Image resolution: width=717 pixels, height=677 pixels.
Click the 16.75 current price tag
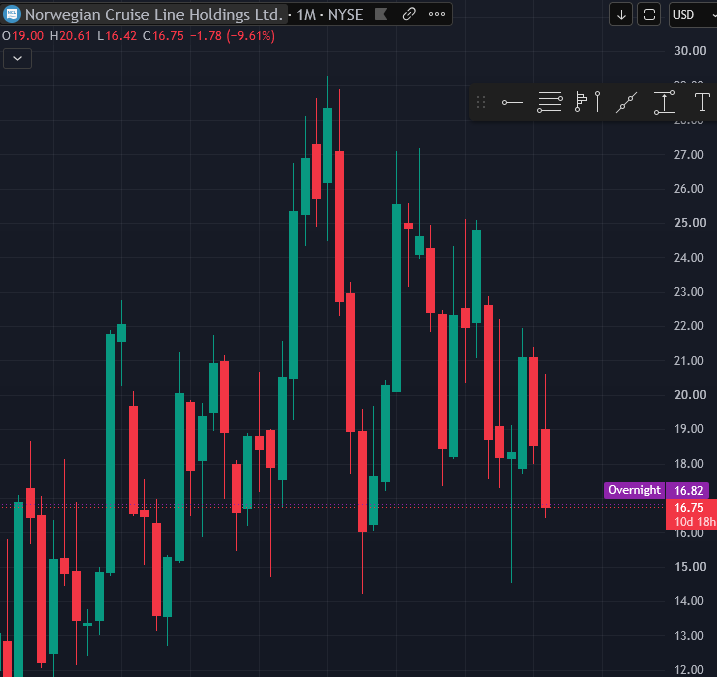[689, 507]
